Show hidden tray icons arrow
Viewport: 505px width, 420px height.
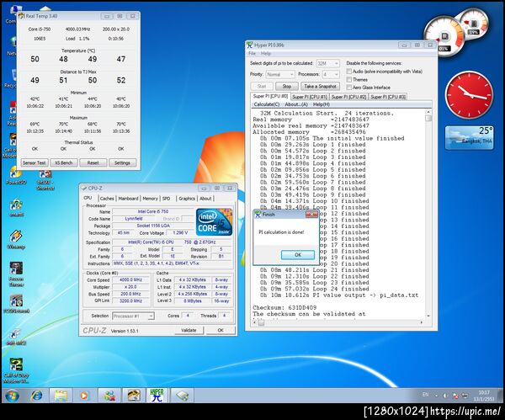(436, 396)
